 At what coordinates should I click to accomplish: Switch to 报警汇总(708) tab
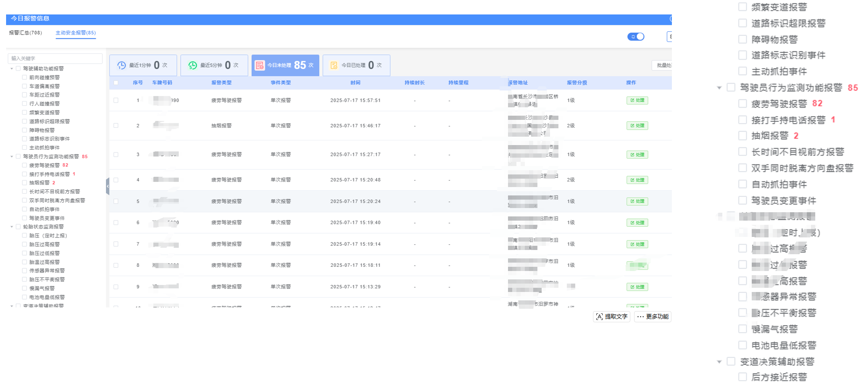point(26,33)
